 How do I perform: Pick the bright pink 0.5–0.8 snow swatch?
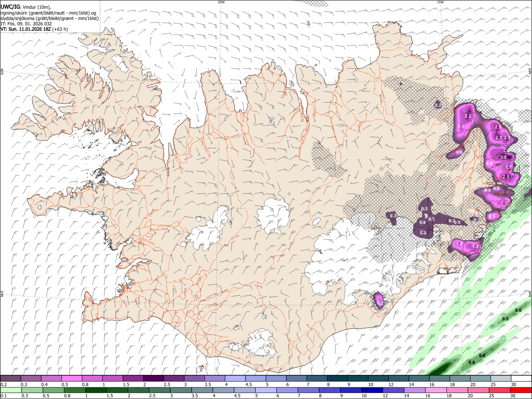pos(72,379)
